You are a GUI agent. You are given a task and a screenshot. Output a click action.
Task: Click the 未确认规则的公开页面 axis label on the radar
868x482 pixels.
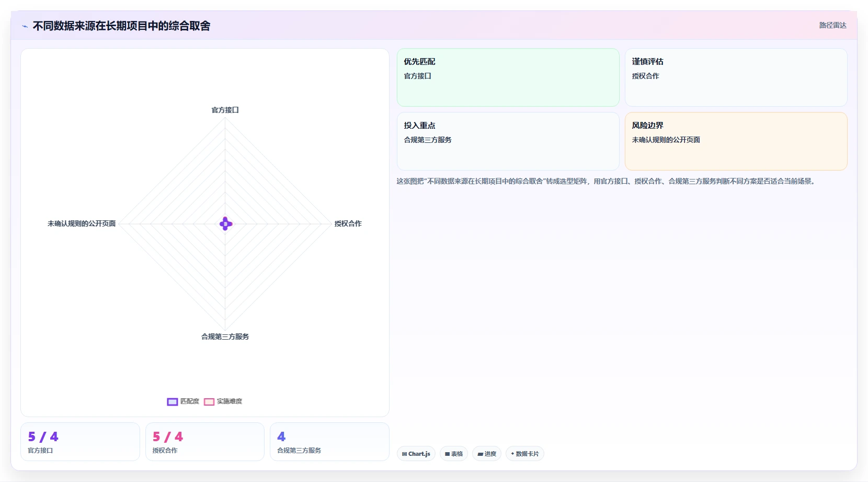[82, 223]
